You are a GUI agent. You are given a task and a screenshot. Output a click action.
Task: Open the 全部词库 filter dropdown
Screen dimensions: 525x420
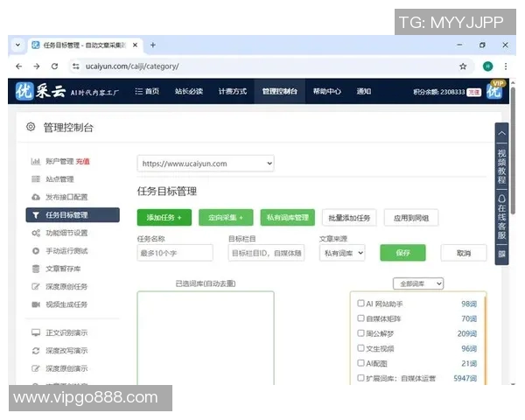[x=418, y=283]
